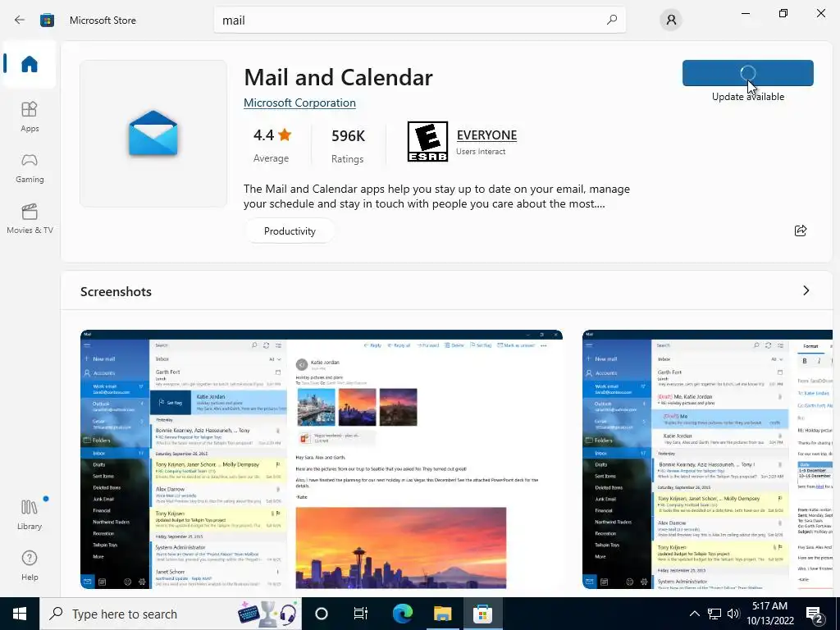Click the search highlights illustration in taskbar
The height and width of the screenshot is (630, 840).
click(x=267, y=614)
